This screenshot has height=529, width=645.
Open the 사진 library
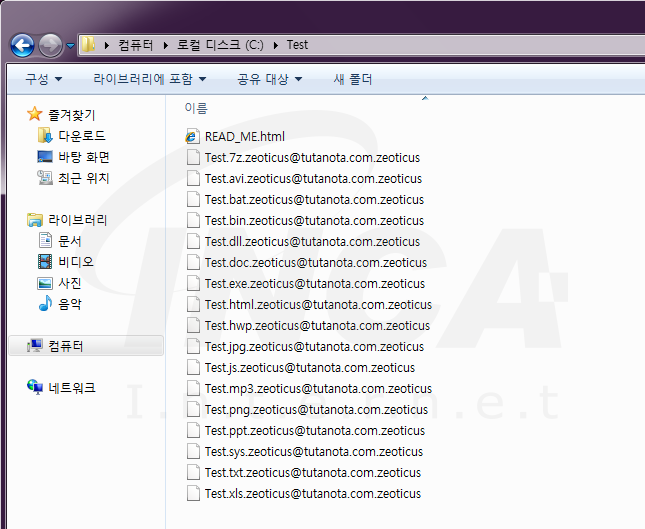[x=70, y=283]
